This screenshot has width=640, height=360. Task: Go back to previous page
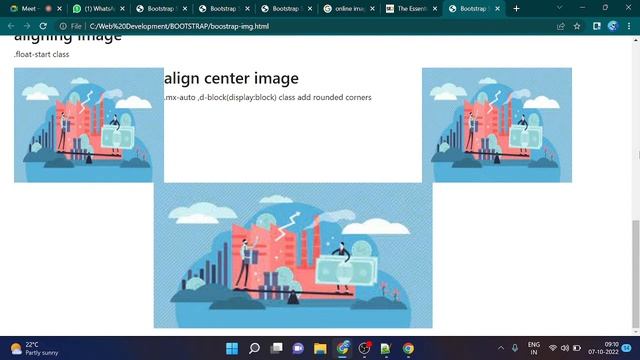click(x=11, y=26)
